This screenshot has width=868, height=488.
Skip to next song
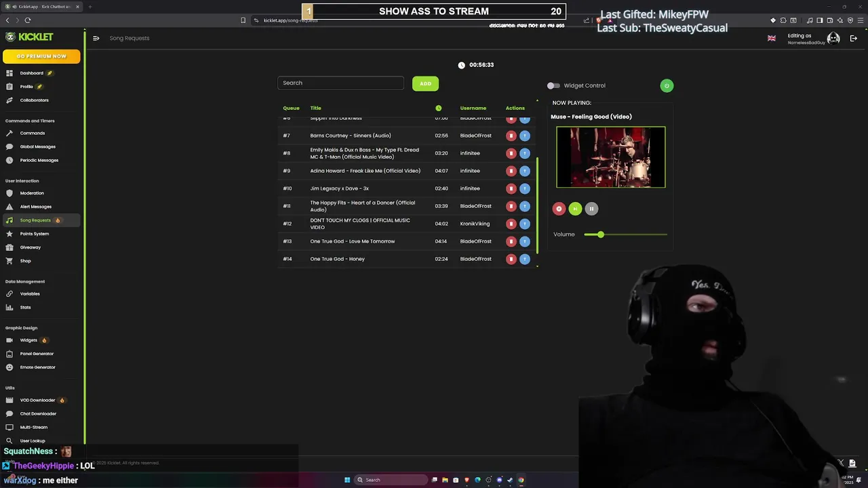(x=575, y=209)
